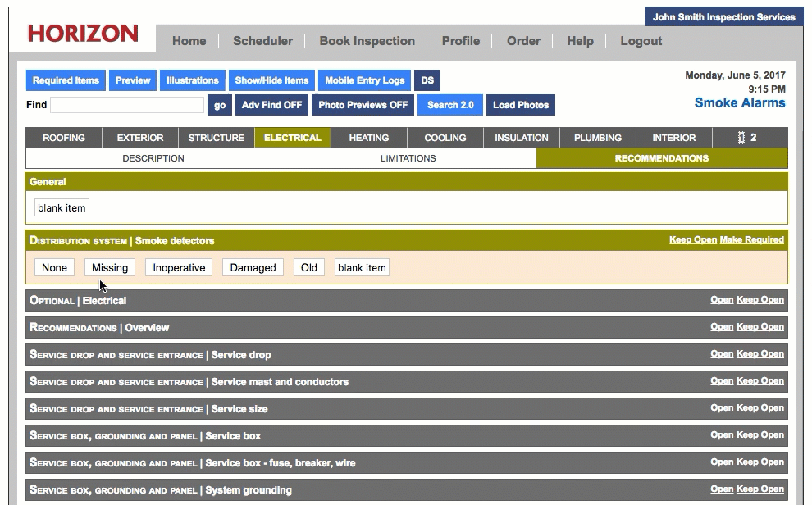Open the Scheduler menu
This screenshot has height=505, width=812.
(262, 41)
